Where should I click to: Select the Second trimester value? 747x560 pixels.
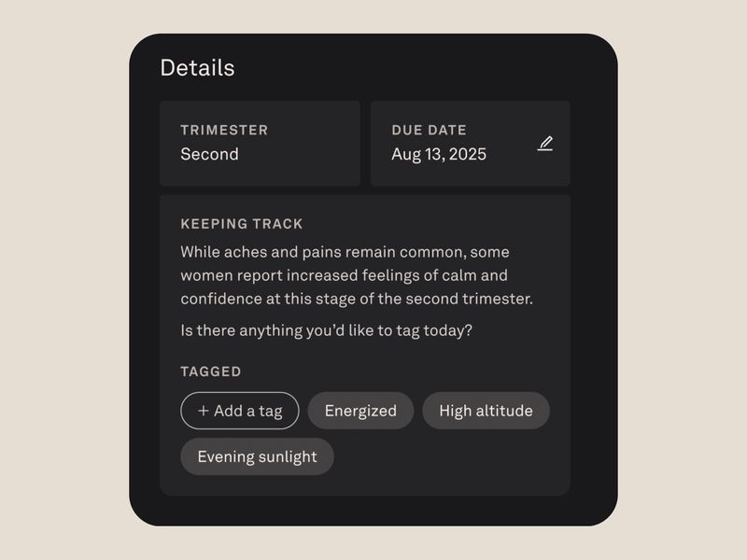pyautogui.click(x=209, y=154)
